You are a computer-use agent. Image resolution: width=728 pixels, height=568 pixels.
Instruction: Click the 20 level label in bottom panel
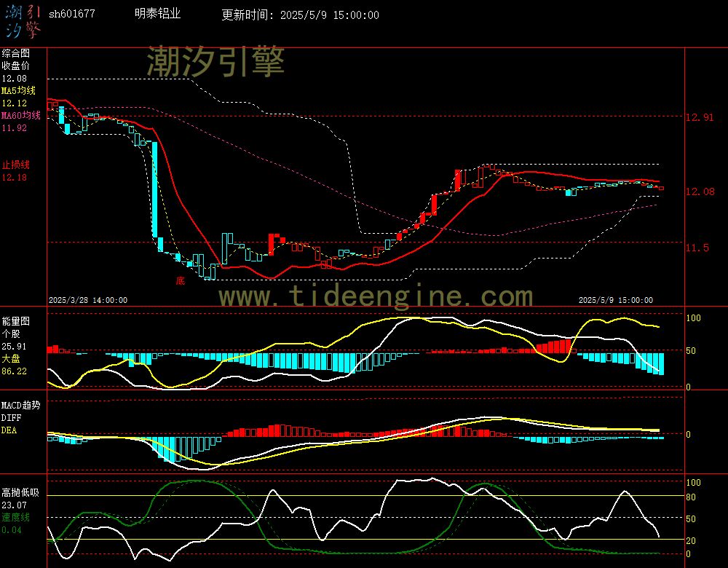point(691,540)
